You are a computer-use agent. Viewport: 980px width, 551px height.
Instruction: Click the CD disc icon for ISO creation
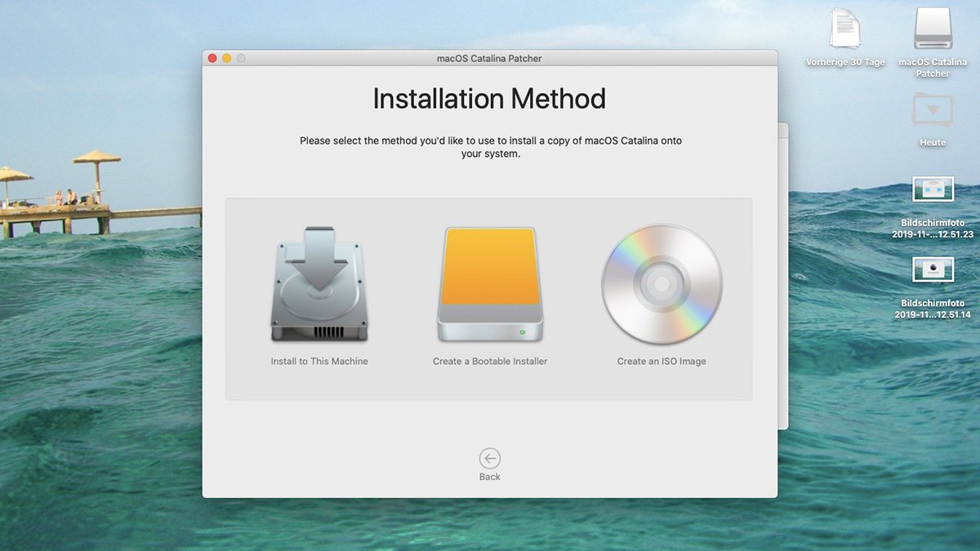click(x=661, y=284)
